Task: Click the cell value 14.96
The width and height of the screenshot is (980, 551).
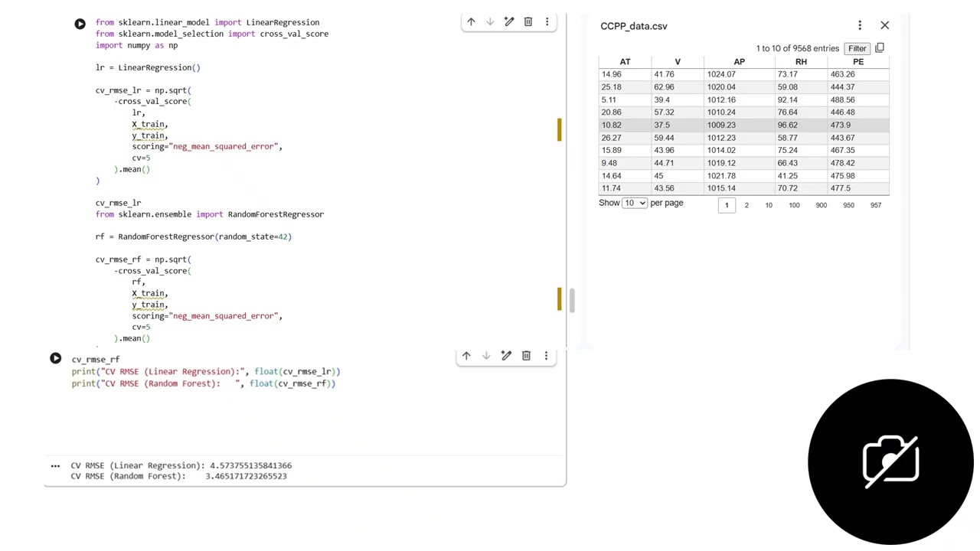Action: 611,74
